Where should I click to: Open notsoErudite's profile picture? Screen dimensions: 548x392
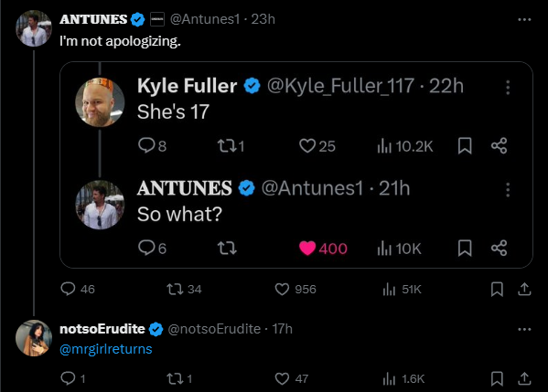point(34,338)
